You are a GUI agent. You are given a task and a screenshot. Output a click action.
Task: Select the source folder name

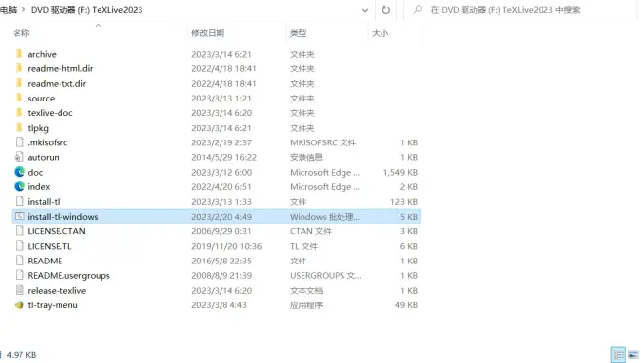coord(41,99)
